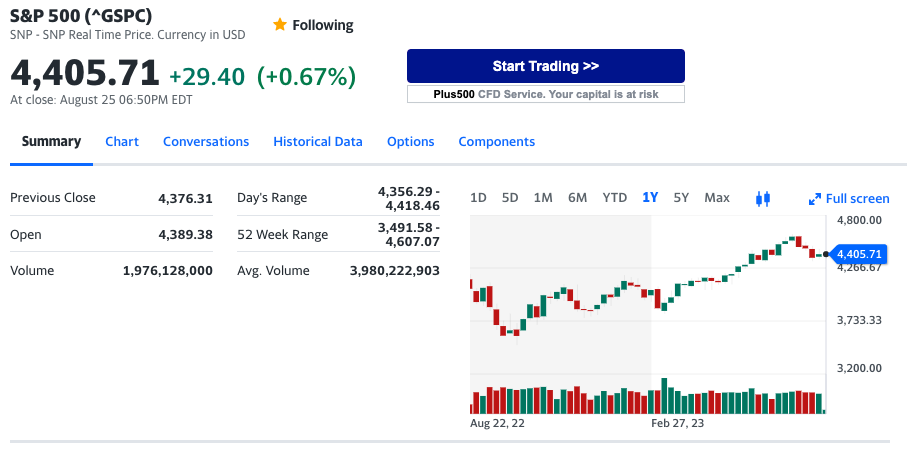Click the tallest green volume bar
The height and width of the screenshot is (451, 907).
pyautogui.click(x=665, y=396)
